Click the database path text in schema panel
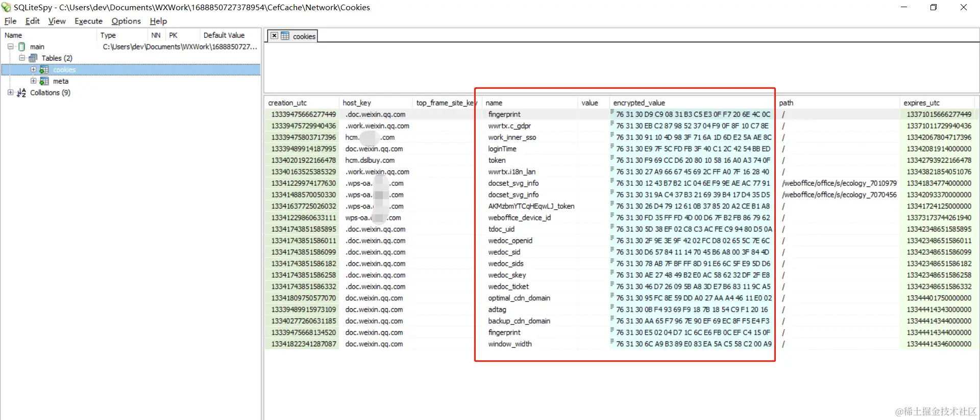 point(180,46)
